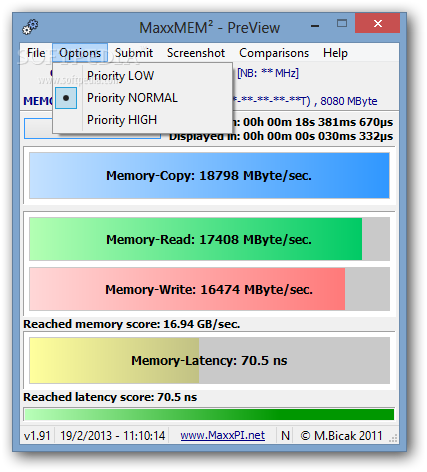The width and height of the screenshot is (427, 472).
Task: Click Reached latency score 70.5 ns text
Action: pos(110,397)
